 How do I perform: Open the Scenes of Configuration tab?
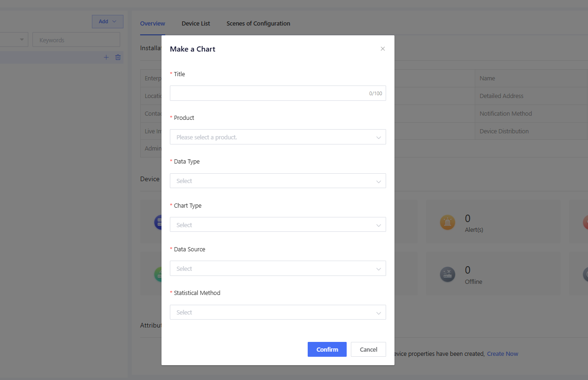tap(258, 24)
